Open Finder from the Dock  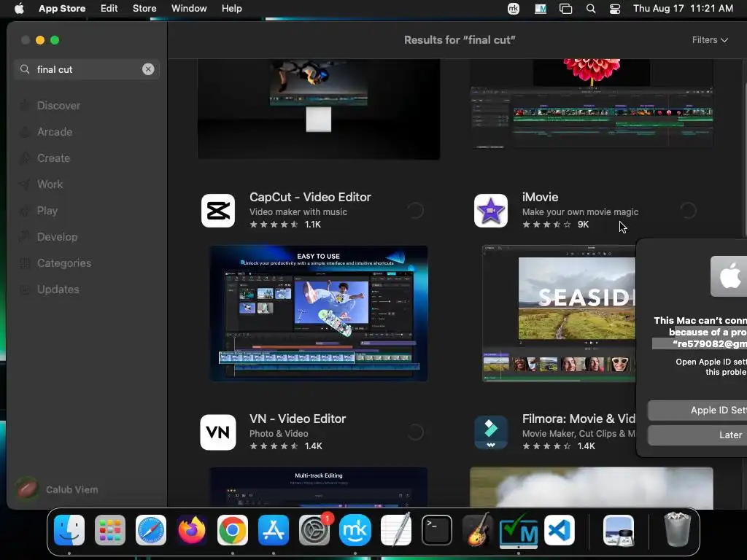pos(69,530)
